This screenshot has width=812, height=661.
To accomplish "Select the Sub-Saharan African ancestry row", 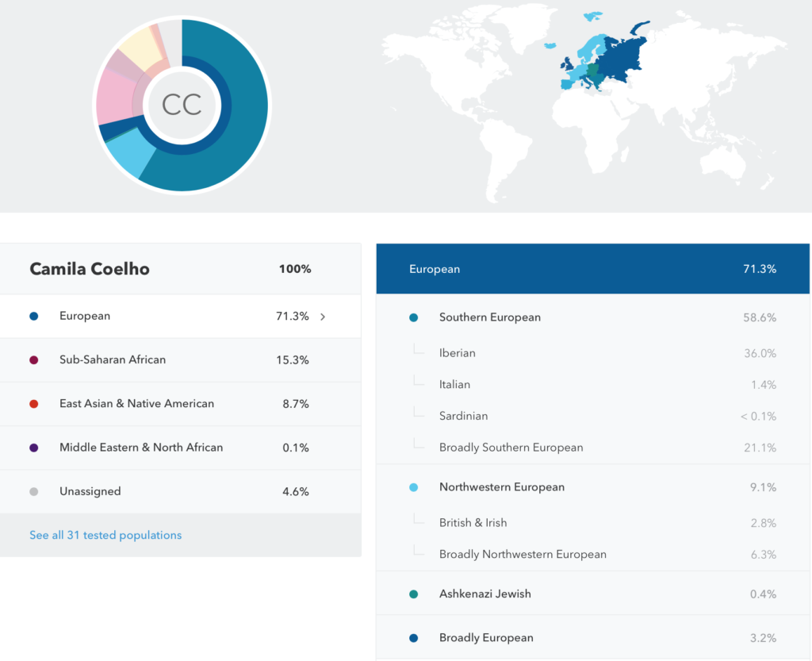I will (x=159, y=359).
